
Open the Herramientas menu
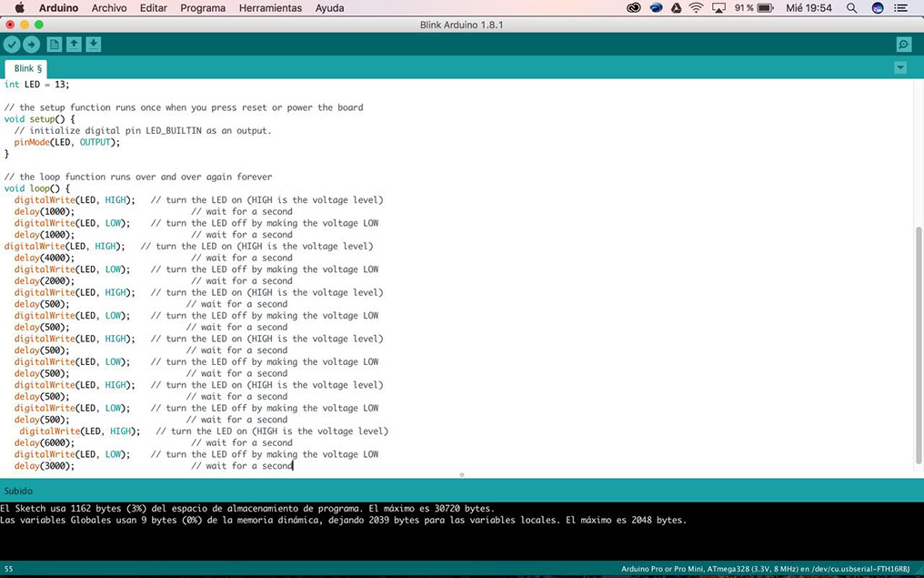(270, 8)
